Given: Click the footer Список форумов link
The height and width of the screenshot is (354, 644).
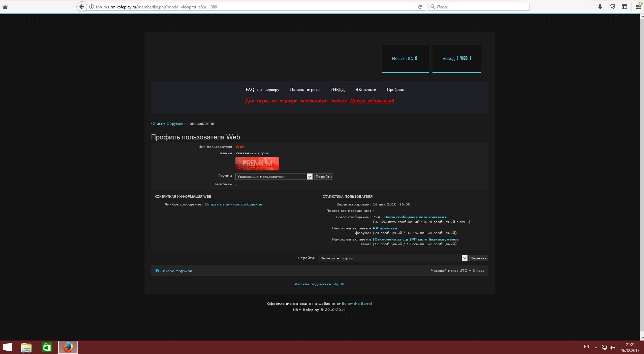Looking at the screenshot, I should tap(176, 271).
